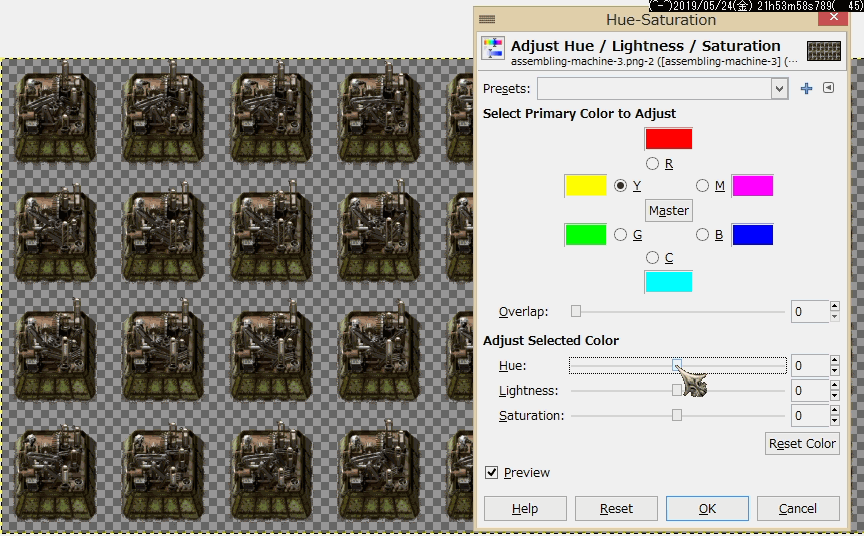The height and width of the screenshot is (536, 864).
Task: Increase Lightness with up stepper arrow
Action: pos(835,385)
